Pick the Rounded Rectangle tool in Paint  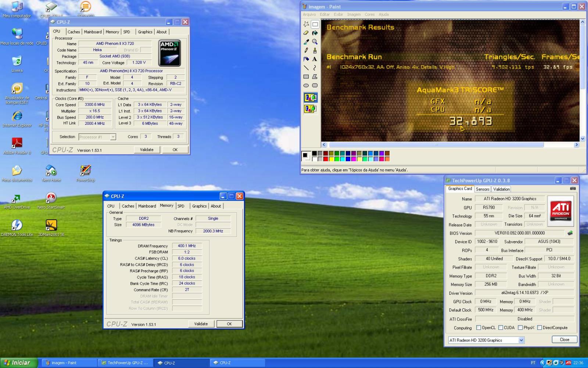[x=315, y=85]
